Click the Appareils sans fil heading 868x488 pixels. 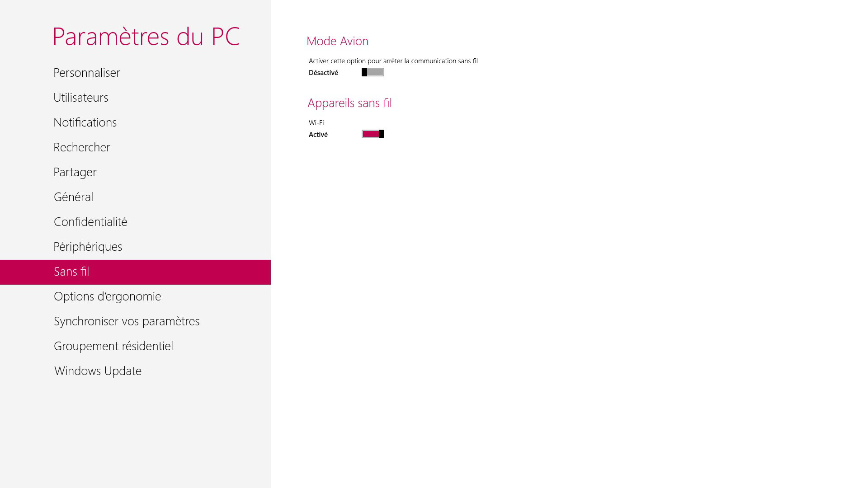pos(349,103)
